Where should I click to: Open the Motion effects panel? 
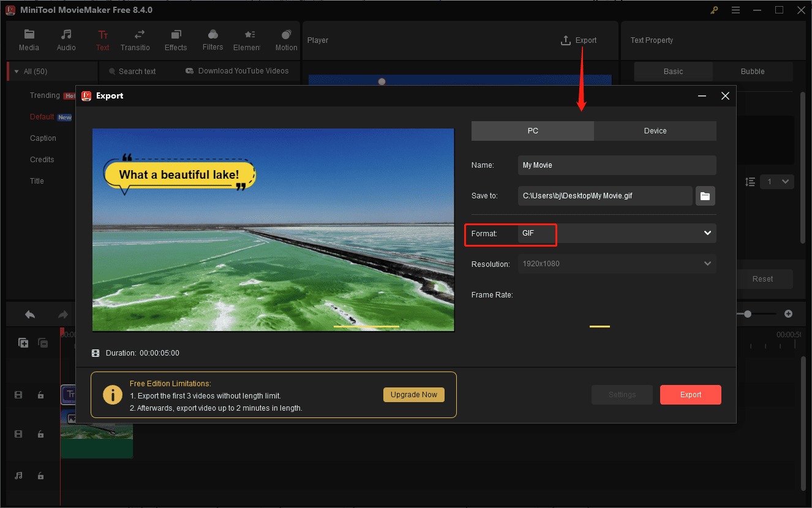pos(286,40)
